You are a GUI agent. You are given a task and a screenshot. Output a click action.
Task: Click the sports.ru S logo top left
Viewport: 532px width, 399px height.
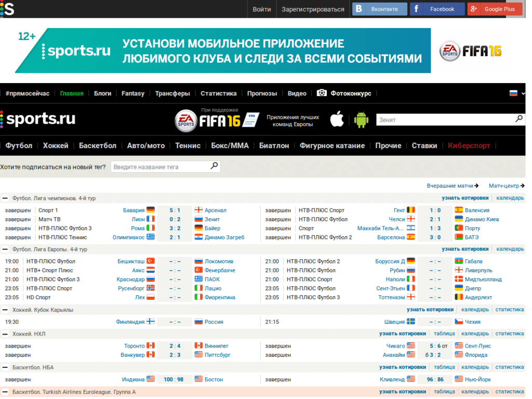click(x=7, y=9)
